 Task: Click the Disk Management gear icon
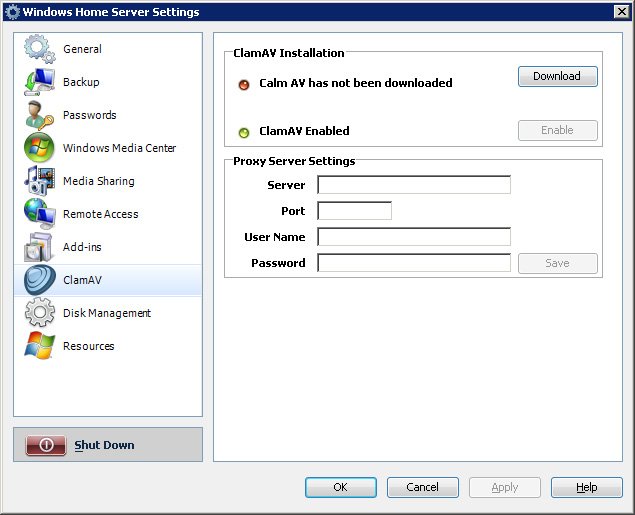39,312
